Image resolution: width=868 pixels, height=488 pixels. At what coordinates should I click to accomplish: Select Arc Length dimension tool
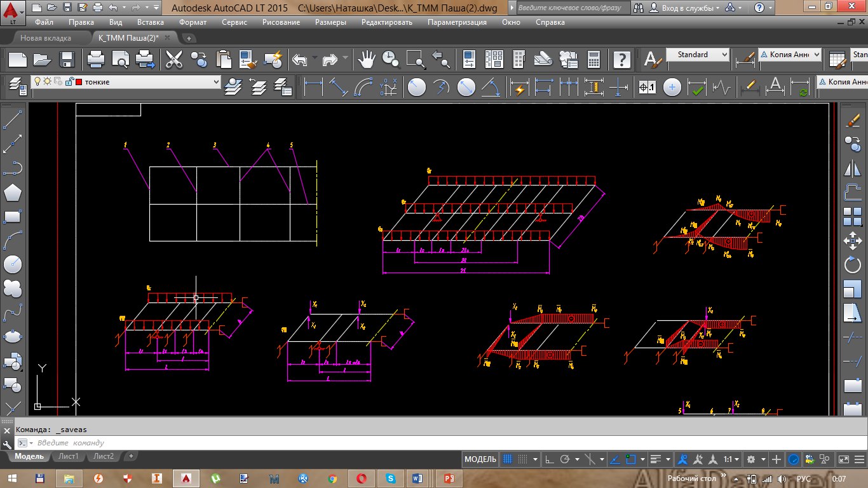coord(363,86)
